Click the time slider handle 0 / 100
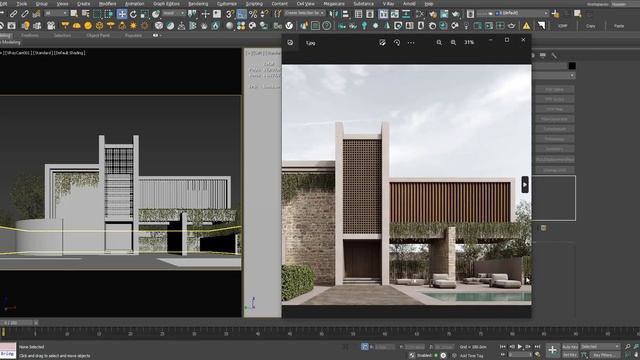This screenshot has height=360, width=640. [16, 322]
